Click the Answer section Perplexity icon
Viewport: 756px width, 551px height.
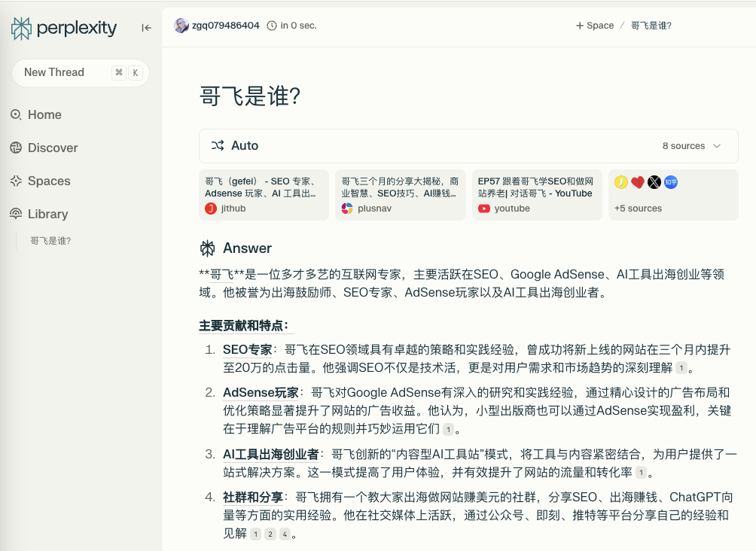207,248
